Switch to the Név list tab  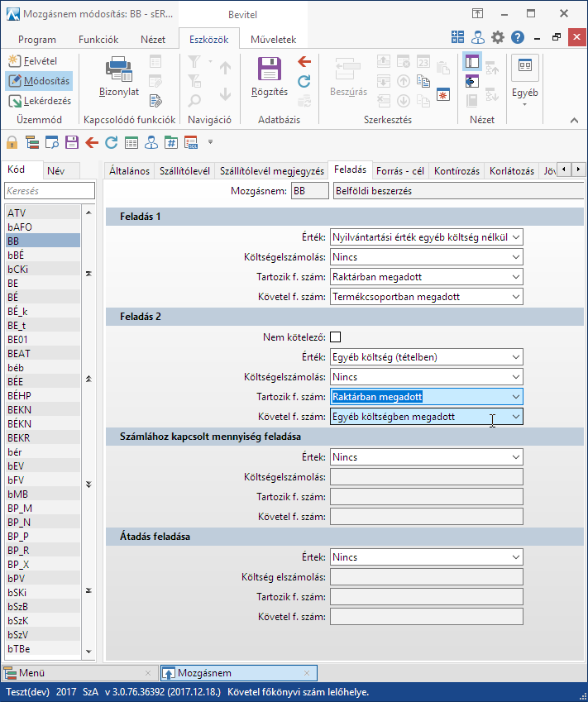55,171
